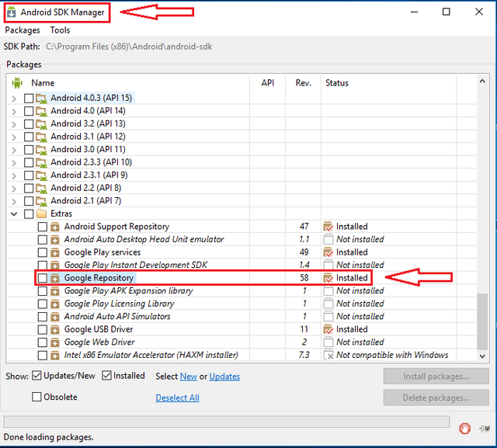Image resolution: width=497 pixels, height=448 pixels.
Task: Click the installed status icon for Google USB Driver
Action: 328,329
